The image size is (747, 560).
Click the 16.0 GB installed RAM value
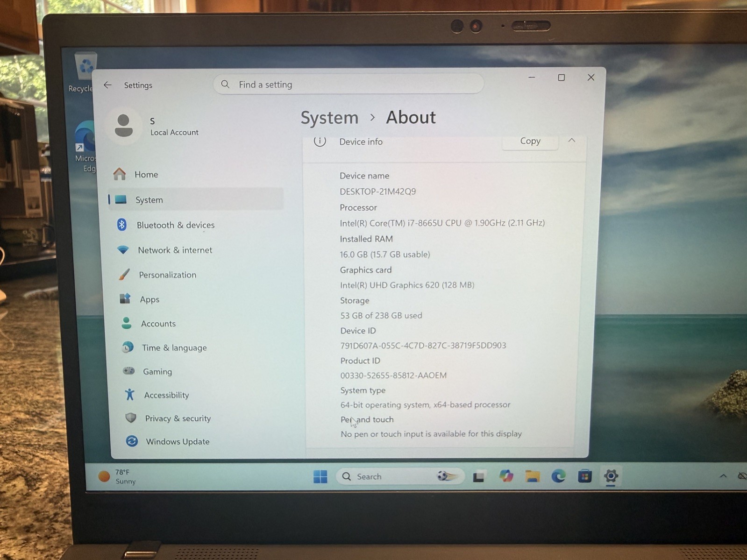[x=385, y=254]
